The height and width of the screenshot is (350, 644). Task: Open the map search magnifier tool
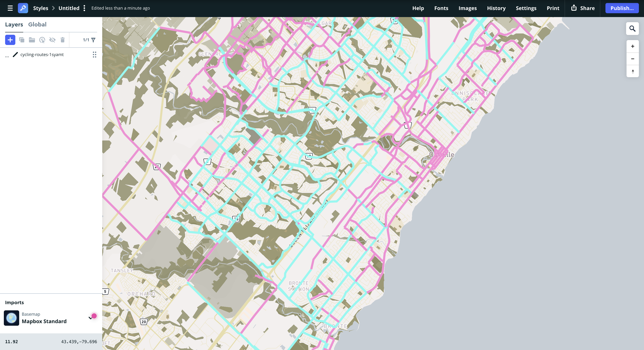tap(632, 29)
